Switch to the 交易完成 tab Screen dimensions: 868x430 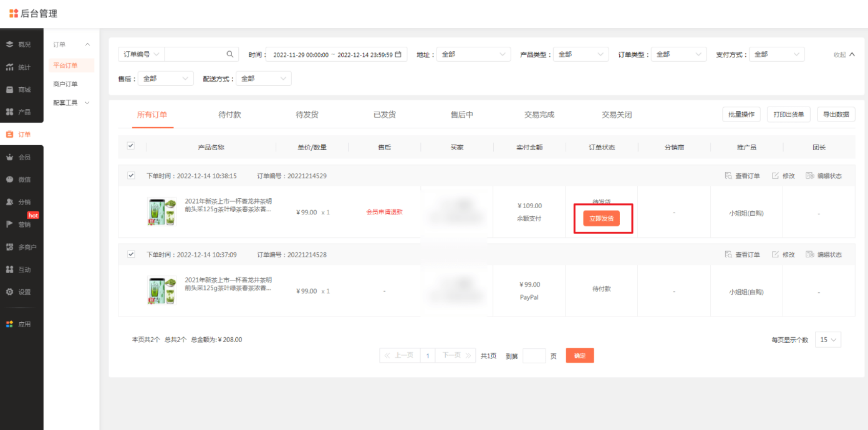[x=539, y=115]
